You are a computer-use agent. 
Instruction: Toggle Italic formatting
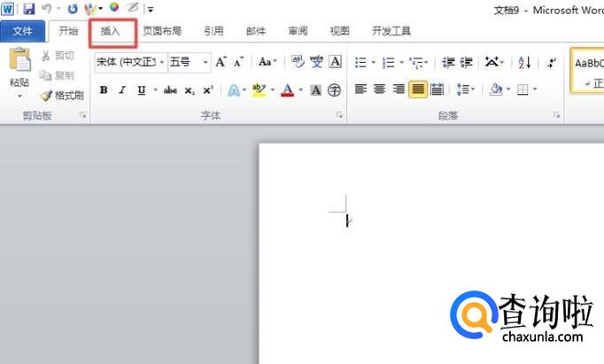(x=122, y=90)
